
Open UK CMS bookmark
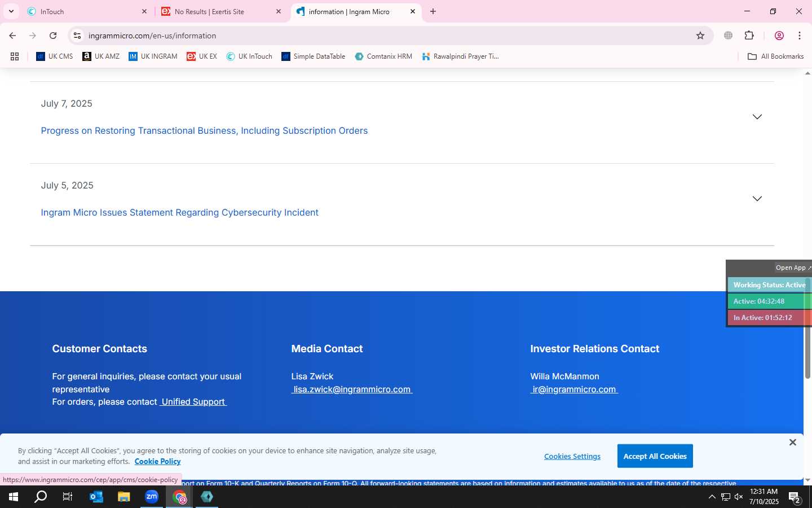(x=55, y=56)
